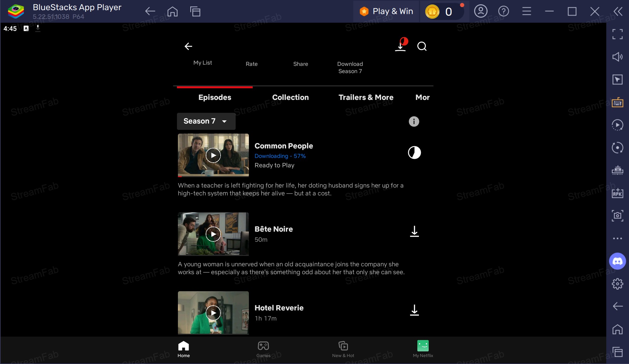629x364 pixels.
Task: Open the BlueStacks coin balance
Action: pyautogui.click(x=444, y=12)
